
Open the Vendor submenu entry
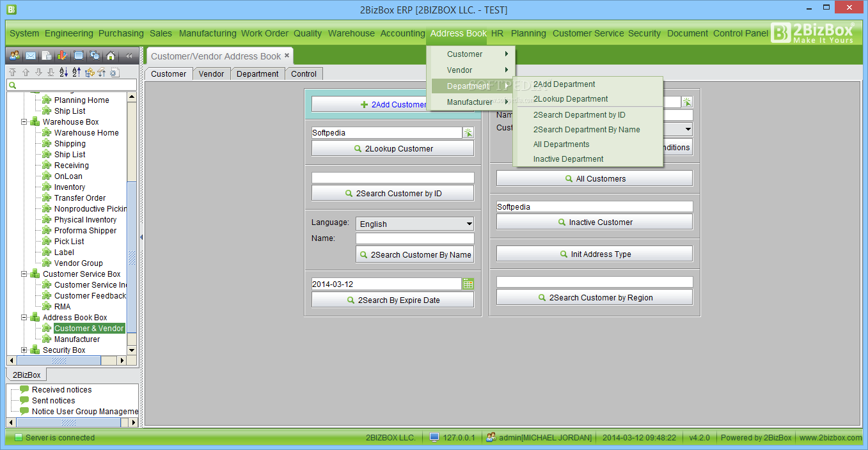pyautogui.click(x=471, y=70)
